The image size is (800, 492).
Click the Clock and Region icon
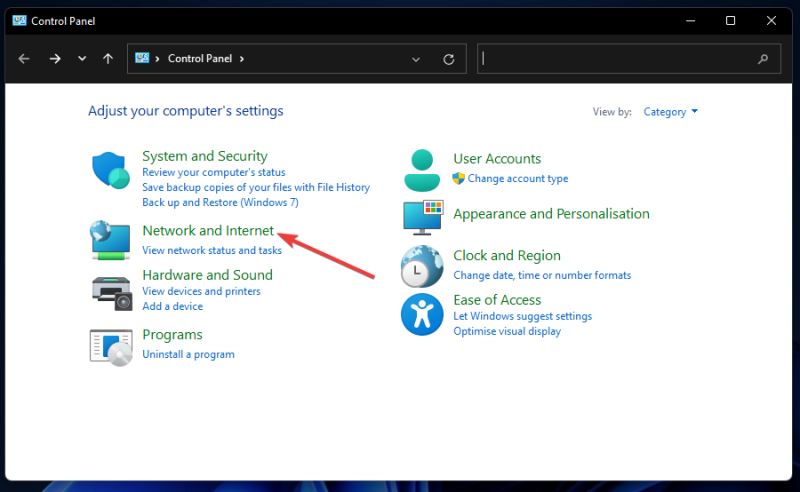[x=422, y=267]
